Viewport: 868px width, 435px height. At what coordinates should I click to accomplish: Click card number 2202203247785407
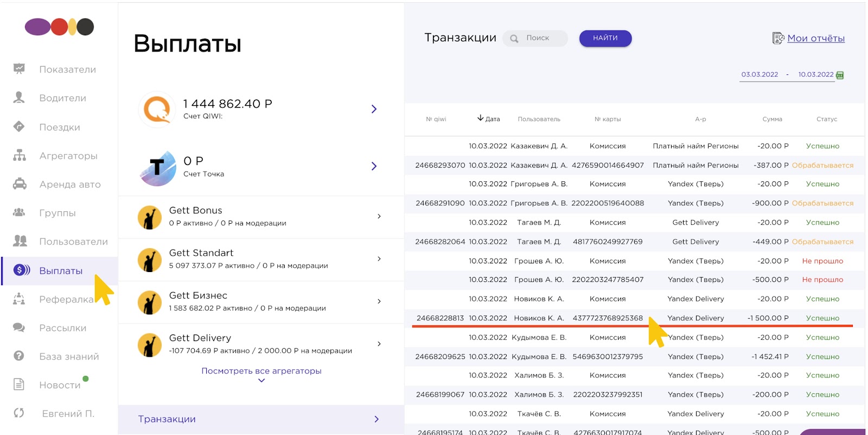pyautogui.click(x=608, y=280)
